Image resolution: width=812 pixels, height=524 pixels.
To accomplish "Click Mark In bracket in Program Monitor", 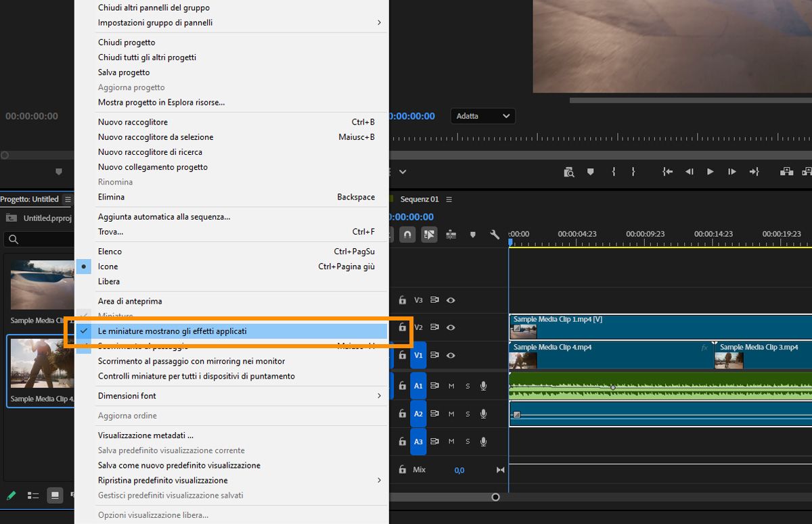I will tap(614, 172).
